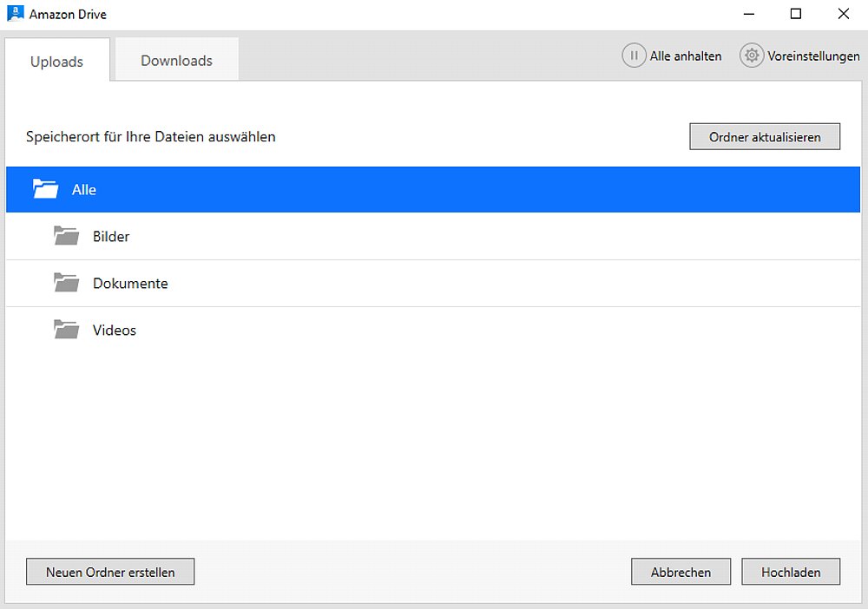868x609 pixels.
Task: Choose the Dokumente folder name
Action: tap(130, 283)
